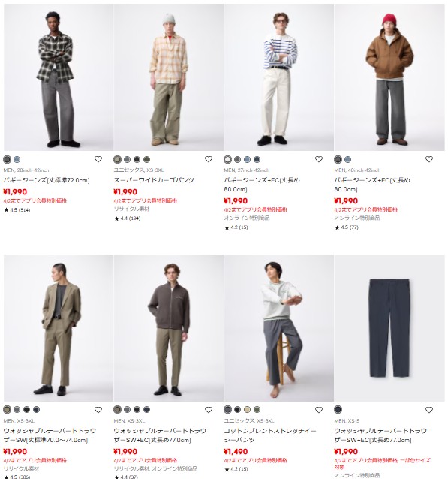This screenshot has height=479, width=448.
Task: Pick white swatch on baggy jeans +EC 27inch
Action: (228, 159)
